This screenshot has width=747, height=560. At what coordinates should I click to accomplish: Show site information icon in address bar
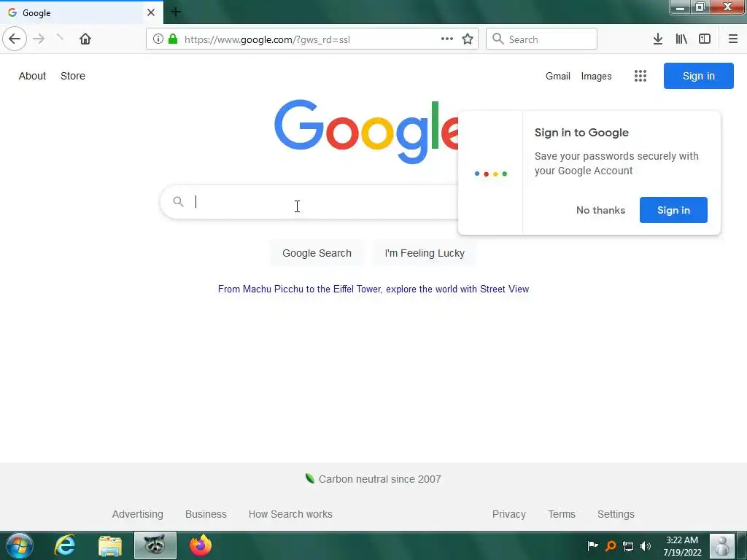(x=158, y=39)
